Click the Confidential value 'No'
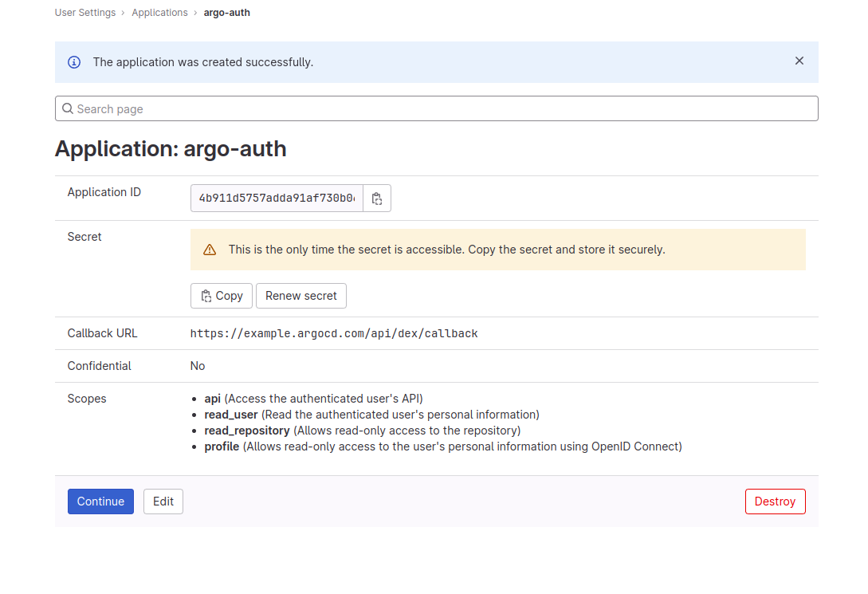Image resolution: width=868 pixels, height=594 pixels. (x=198, y=366)
